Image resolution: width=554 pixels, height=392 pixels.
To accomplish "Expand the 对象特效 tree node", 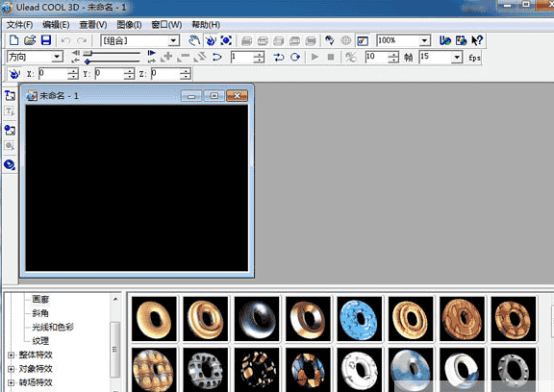I will click(11, 369).
